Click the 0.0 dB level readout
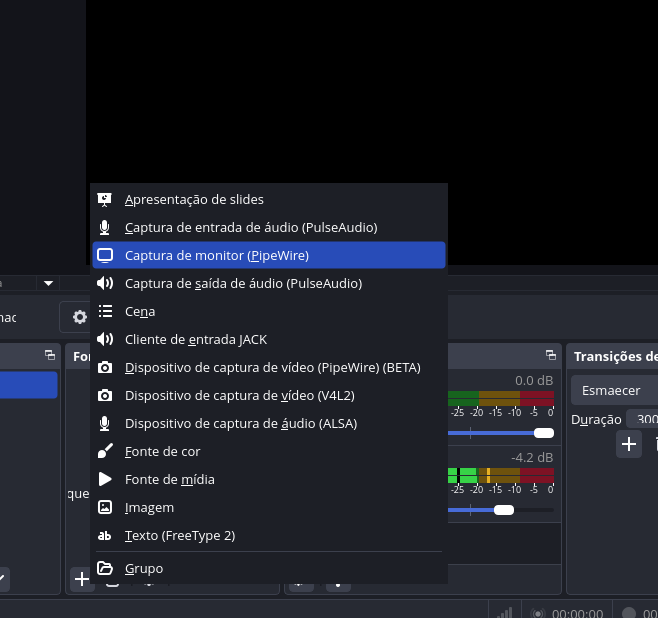Screen dimensions: 658x618 point(534,381)
